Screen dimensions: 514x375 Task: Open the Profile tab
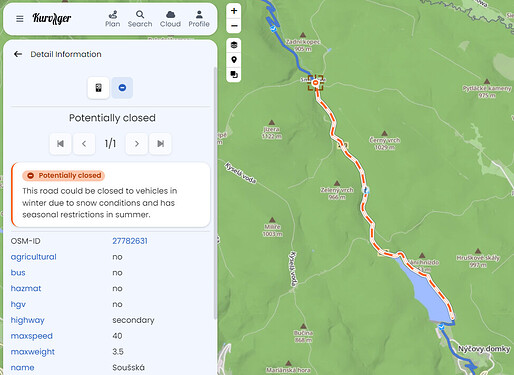pos(199,19)
